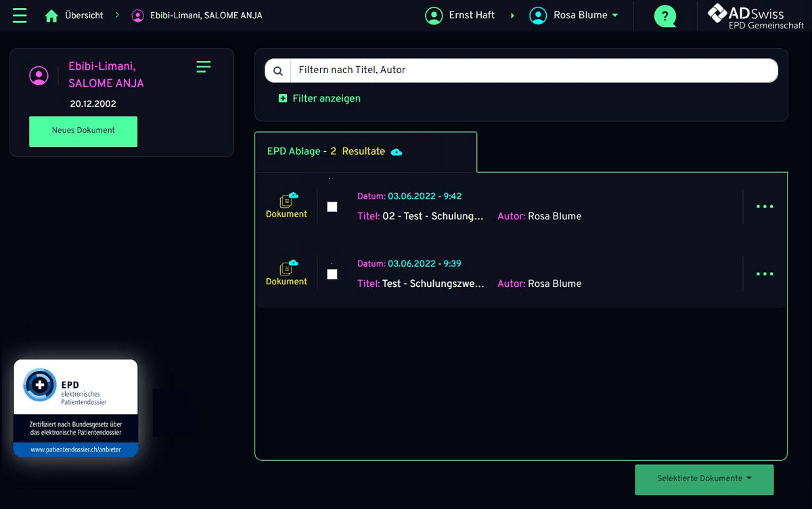This screenshot has width=812, height=509.
Task: Click the Neues Dokument button
Action: [83, 131]
